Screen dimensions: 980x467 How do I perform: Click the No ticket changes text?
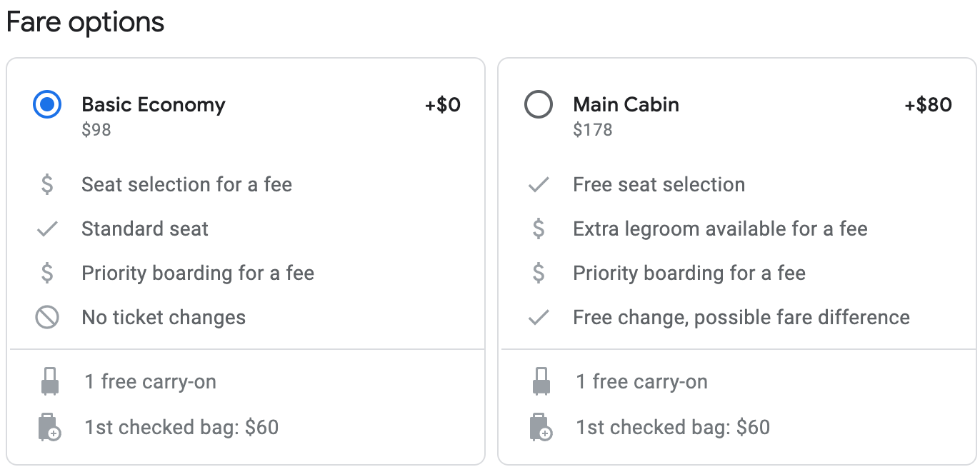click(164, 317)
